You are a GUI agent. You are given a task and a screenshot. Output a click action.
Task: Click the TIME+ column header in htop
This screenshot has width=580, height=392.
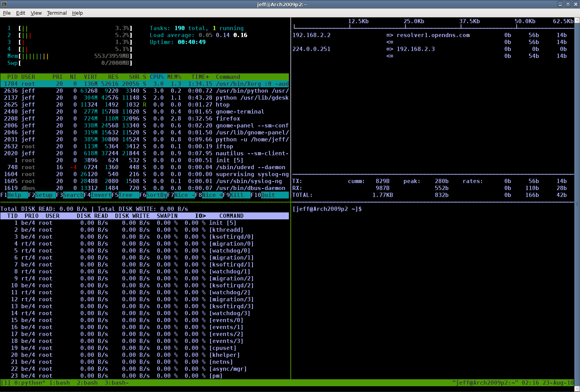200,77
